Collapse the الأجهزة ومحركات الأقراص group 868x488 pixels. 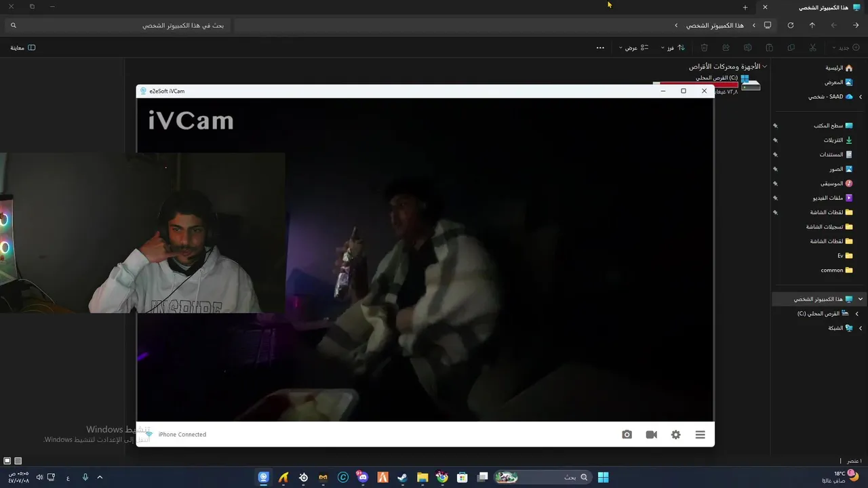[765, 66]
